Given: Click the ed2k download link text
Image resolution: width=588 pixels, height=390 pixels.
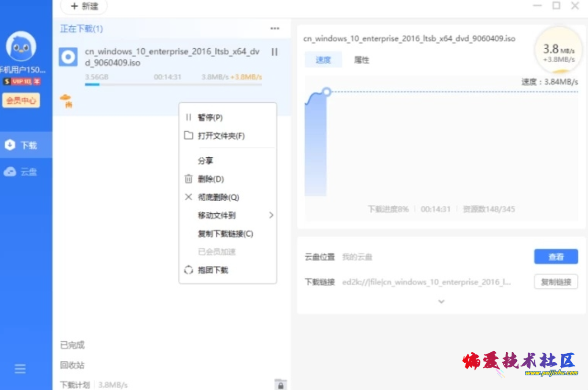Looking at the screenshot, I should click(x=427, y=282).
